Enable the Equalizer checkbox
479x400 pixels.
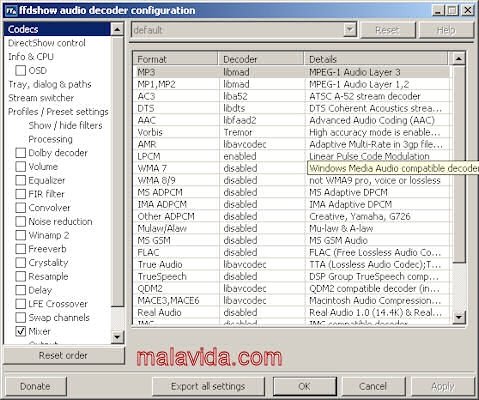click(x=21, y=180)
